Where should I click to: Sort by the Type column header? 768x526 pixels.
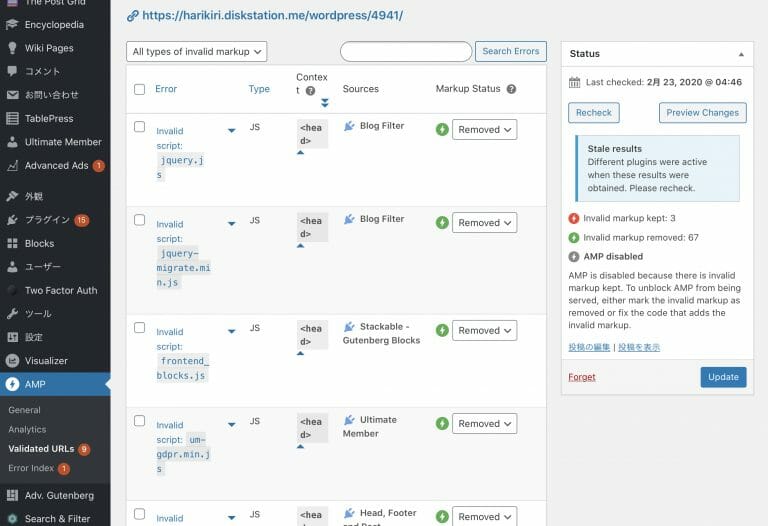(259, 89)
